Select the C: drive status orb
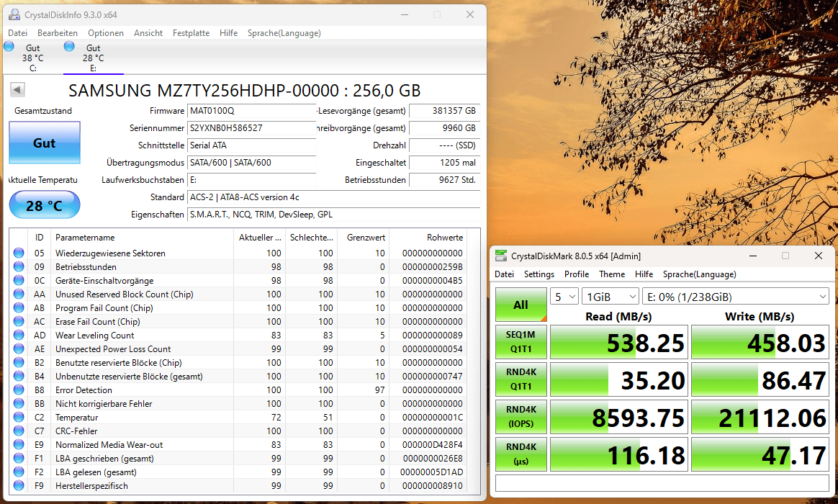The image size is (838, 504). tap(9, 47)
